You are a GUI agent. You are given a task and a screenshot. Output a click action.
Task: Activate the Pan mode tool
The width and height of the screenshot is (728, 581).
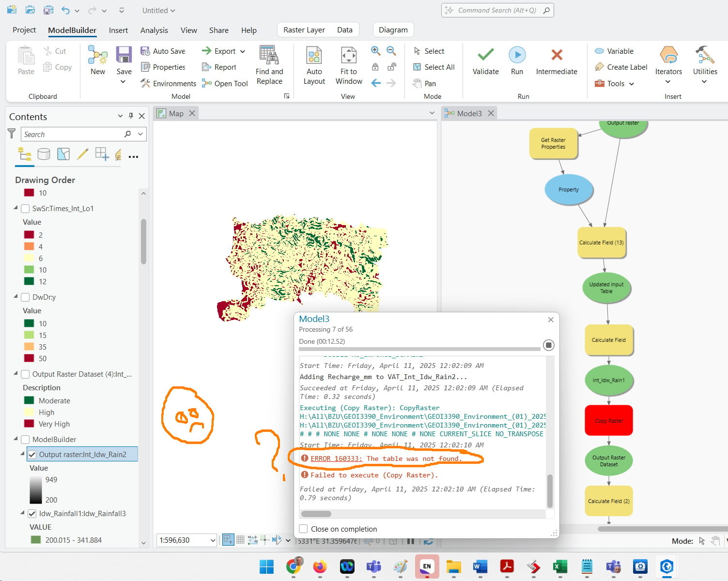point(424,83)
